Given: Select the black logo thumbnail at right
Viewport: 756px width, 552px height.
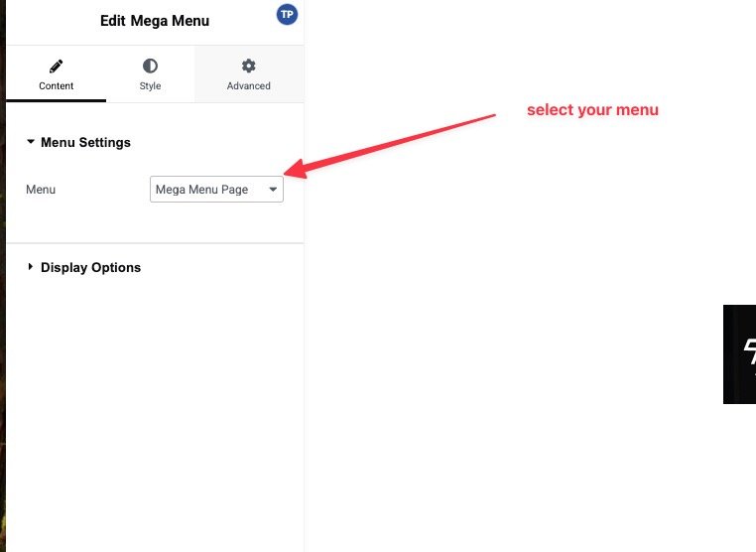Looking at the screenshot, I should pyautogui.click(x=740, y=353).
